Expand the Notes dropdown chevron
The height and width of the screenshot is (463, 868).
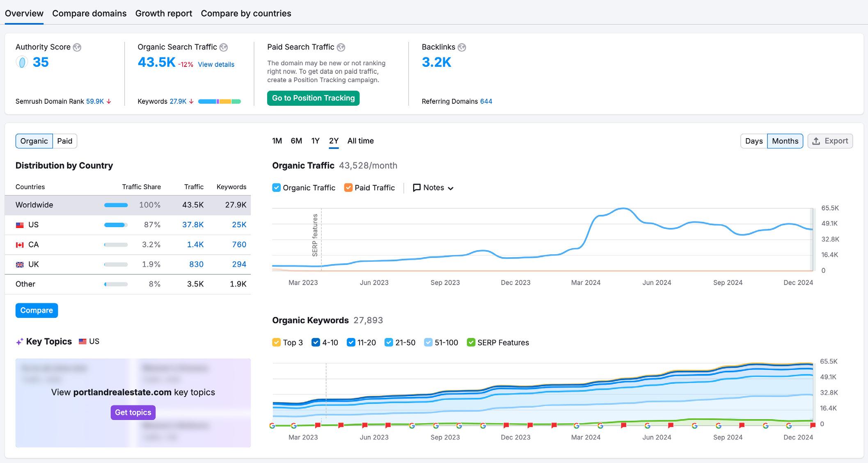point(451,188)
